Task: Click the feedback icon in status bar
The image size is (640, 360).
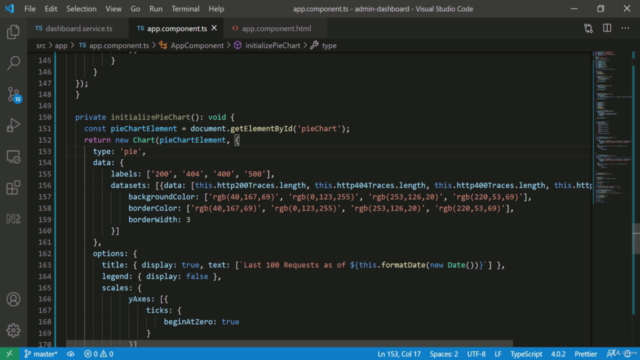Action: tap(611, 354)
